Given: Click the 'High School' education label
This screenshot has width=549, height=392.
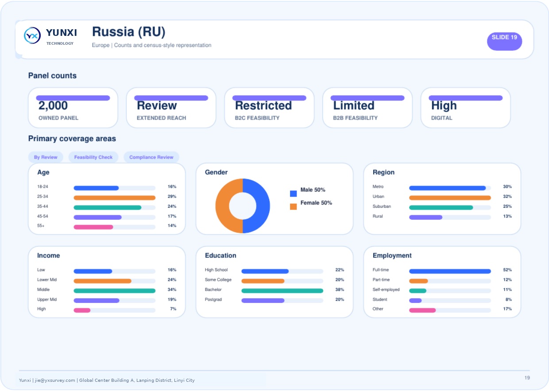Looking at the screenshot, I should (216, 270).
